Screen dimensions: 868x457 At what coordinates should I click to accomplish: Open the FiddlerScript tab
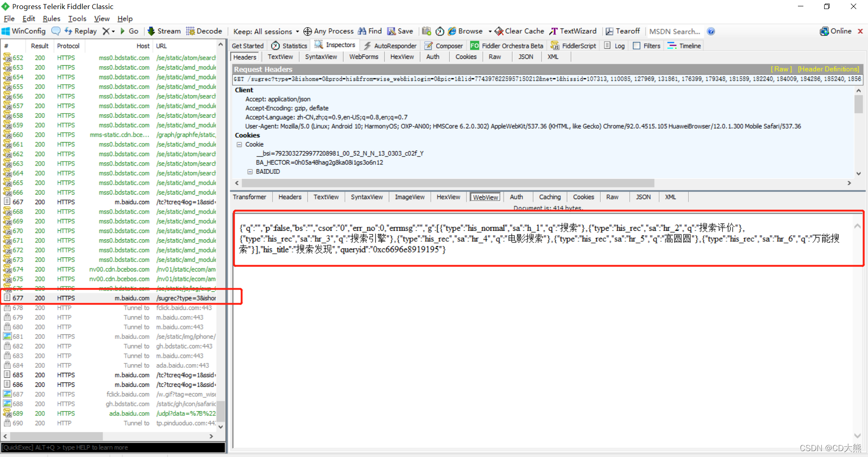573,46
